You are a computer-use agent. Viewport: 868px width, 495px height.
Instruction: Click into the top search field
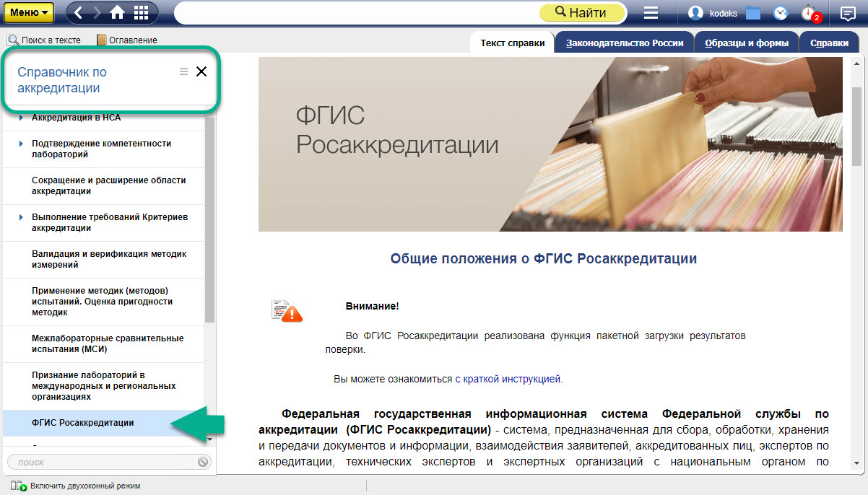pos(357,13)
